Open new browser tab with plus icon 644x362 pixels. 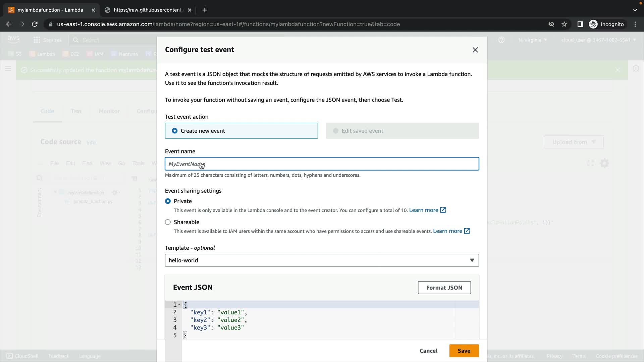205,10
